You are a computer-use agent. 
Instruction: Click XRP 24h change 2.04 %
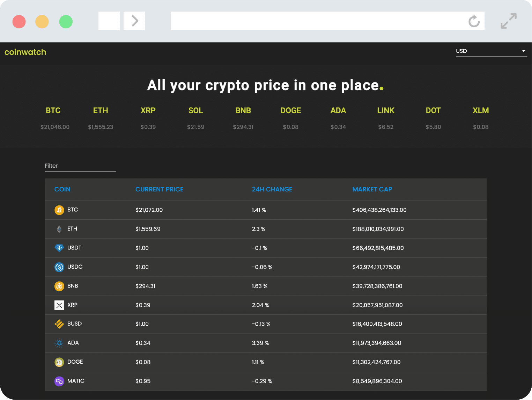pyautogui.click(x=260, y=305)
